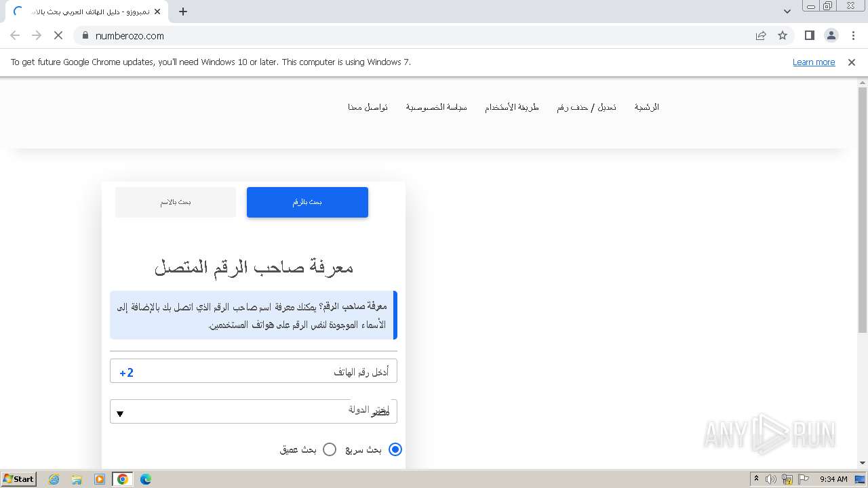Image resolution: width=868 pixels, height=488 pixels.
Task: Click the volume tray icon
Action: pos(771,479)
